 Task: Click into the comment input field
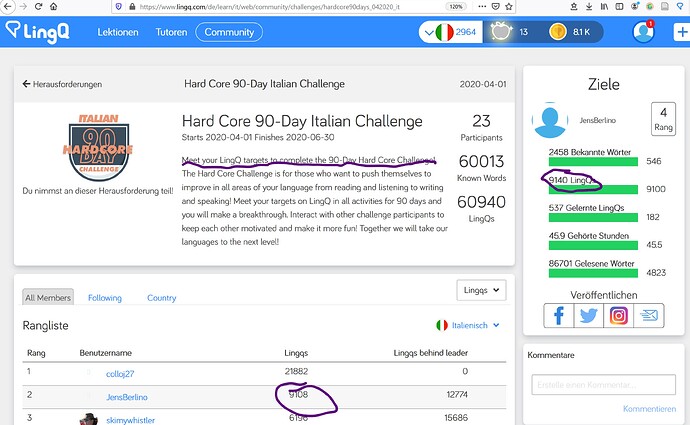coord(603,385)
